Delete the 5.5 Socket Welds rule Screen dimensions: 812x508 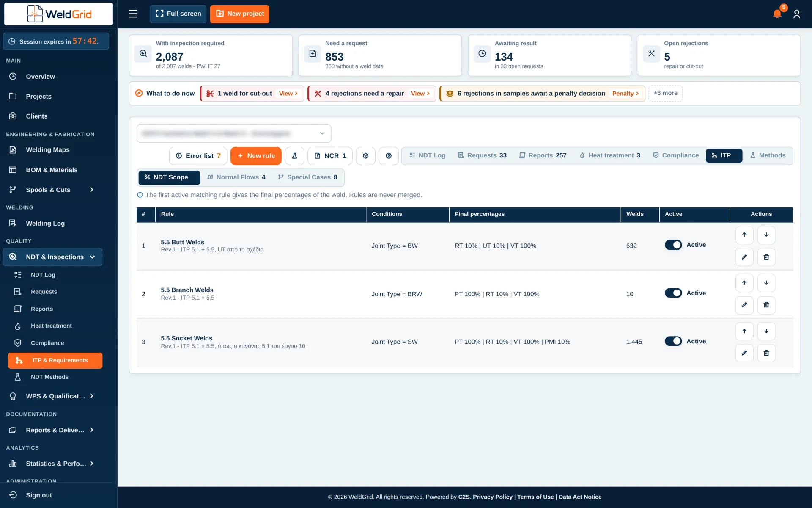766,353
